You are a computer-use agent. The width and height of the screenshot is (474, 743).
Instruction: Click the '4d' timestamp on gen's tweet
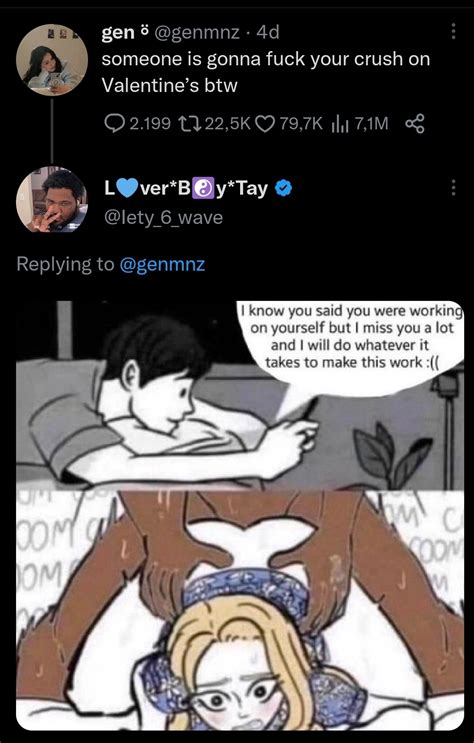click(x=267, y=32)
